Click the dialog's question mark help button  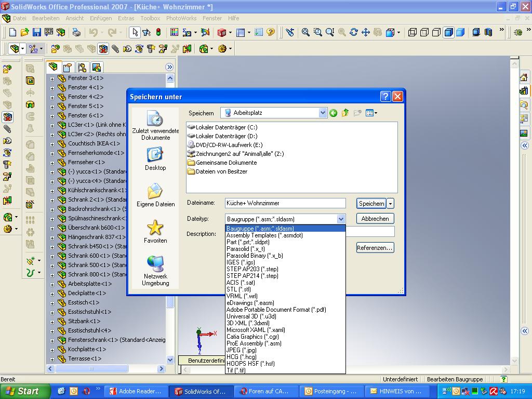[385, 97]
